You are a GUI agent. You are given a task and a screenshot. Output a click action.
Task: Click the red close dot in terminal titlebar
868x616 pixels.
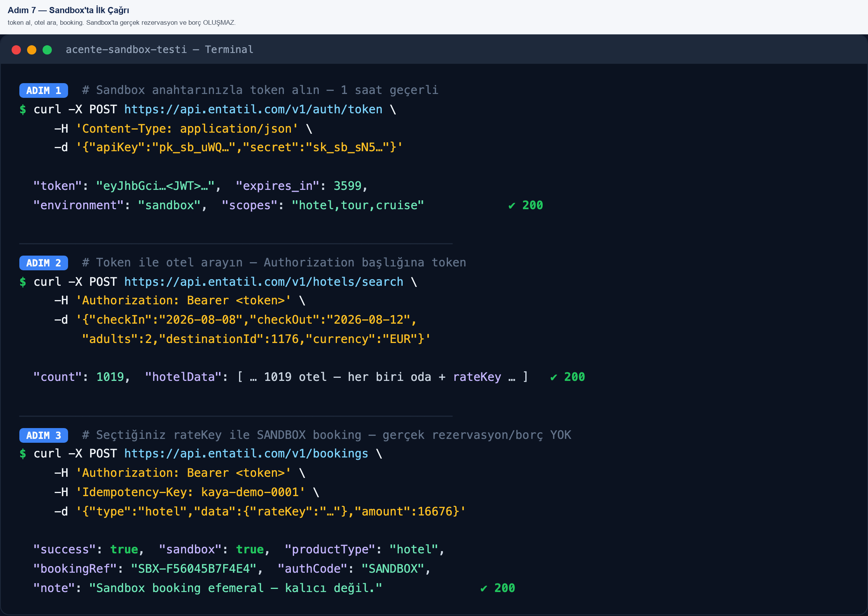(x=16, y=50)
